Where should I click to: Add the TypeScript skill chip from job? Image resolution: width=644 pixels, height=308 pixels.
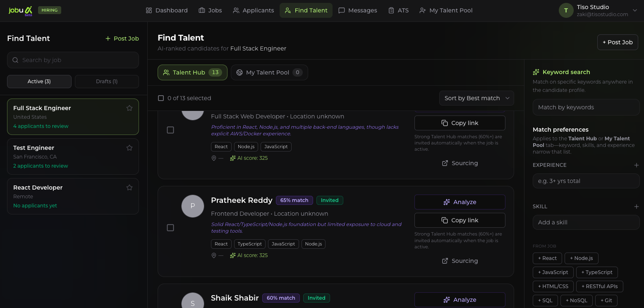(596, 272)
